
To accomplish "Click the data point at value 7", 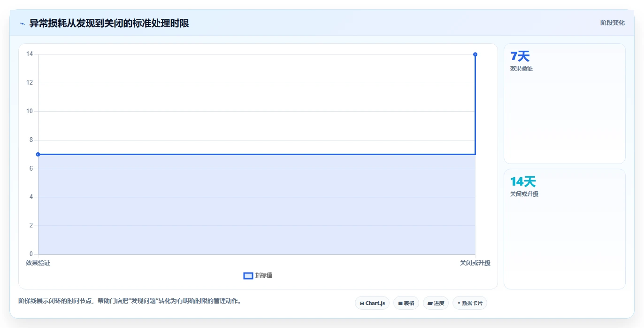I will point(38,154).
